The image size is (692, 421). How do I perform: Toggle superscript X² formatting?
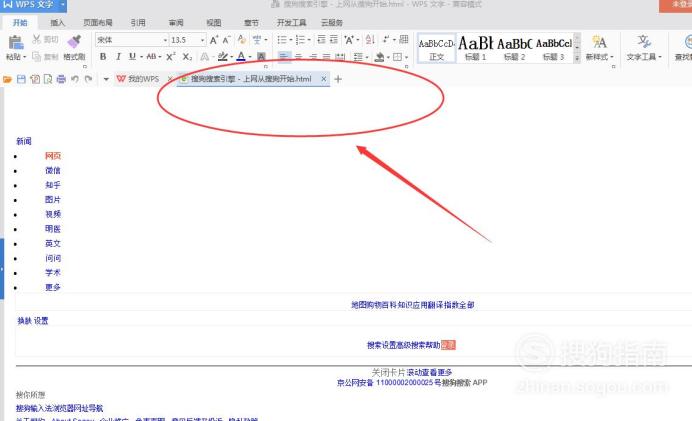171,56
